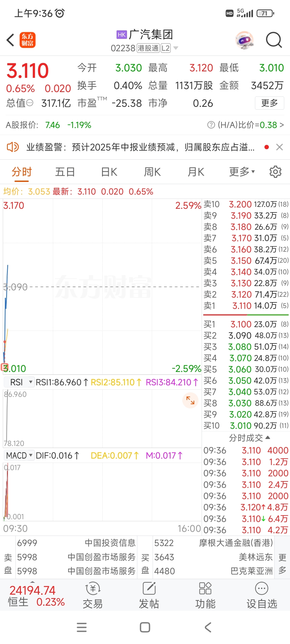Tap 设自选 add to watchlist icon
Viewport: 290px width, 644px height.
point(262,595)
